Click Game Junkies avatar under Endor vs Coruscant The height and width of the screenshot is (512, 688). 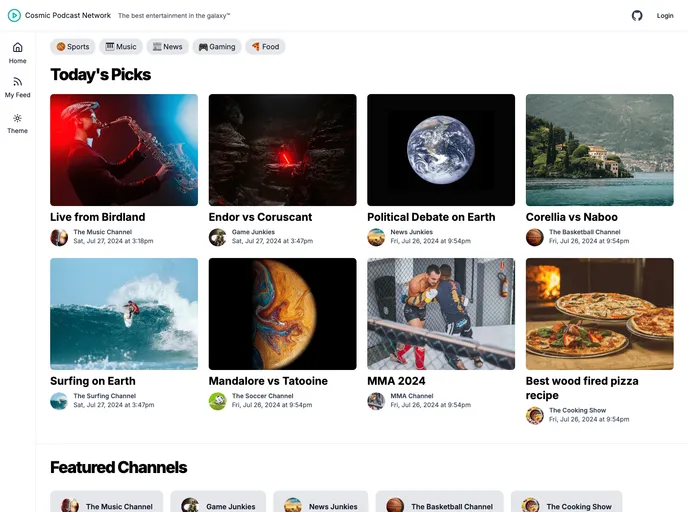coord(218,237)
